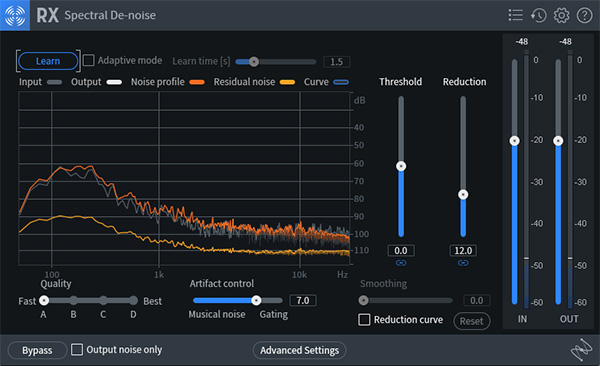
Task: Click the Learn time value field 1.5
Action: click(336, 62)
